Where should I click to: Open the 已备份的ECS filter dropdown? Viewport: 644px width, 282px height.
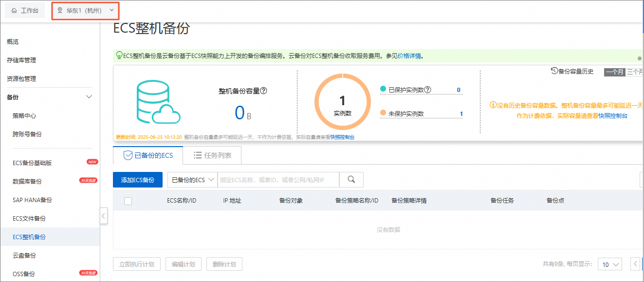pyautogui.click(x=192, y=180)
